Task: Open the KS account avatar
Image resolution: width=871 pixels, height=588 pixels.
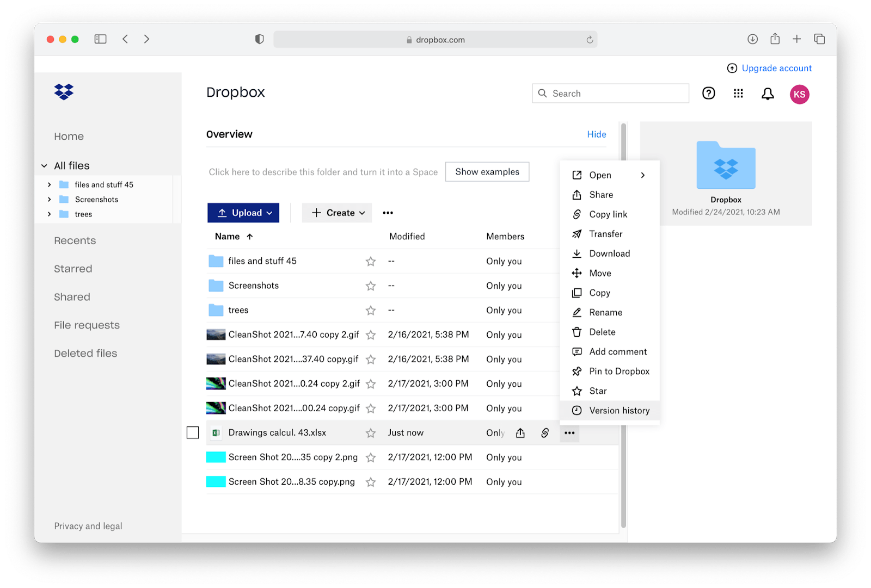Action: (799, 94)
